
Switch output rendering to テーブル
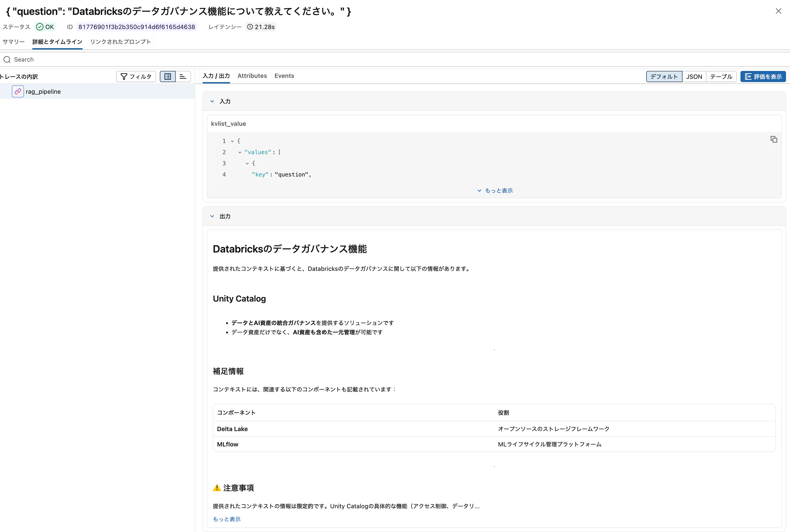pos(721,76)
